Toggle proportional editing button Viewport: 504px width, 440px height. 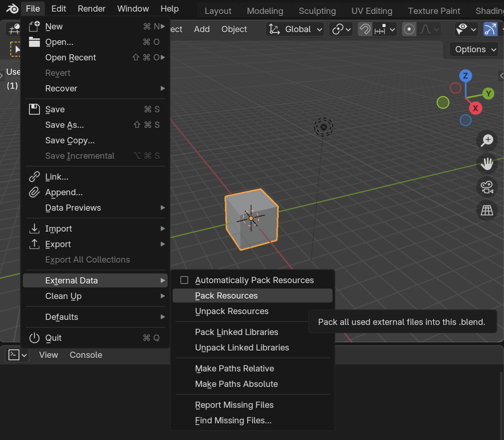[x=409, y=29]
